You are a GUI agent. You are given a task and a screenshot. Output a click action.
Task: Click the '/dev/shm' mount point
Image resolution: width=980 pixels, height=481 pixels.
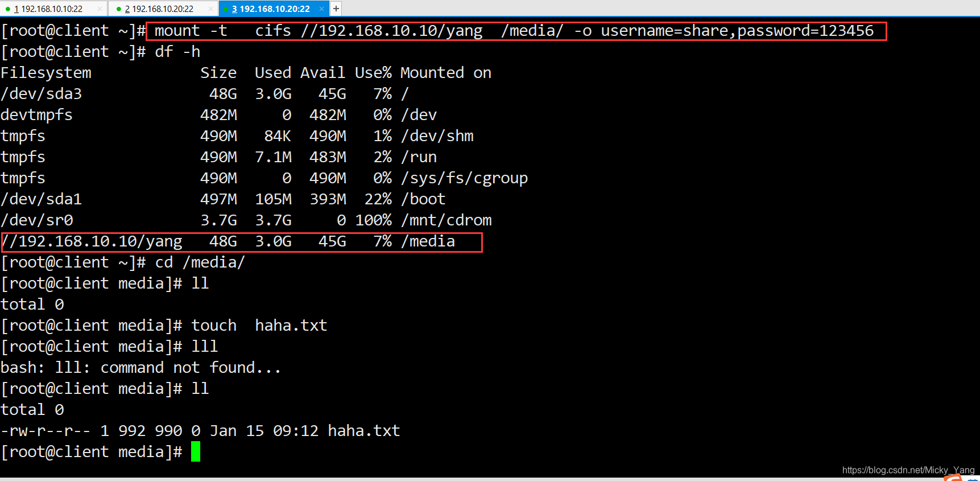437,136
